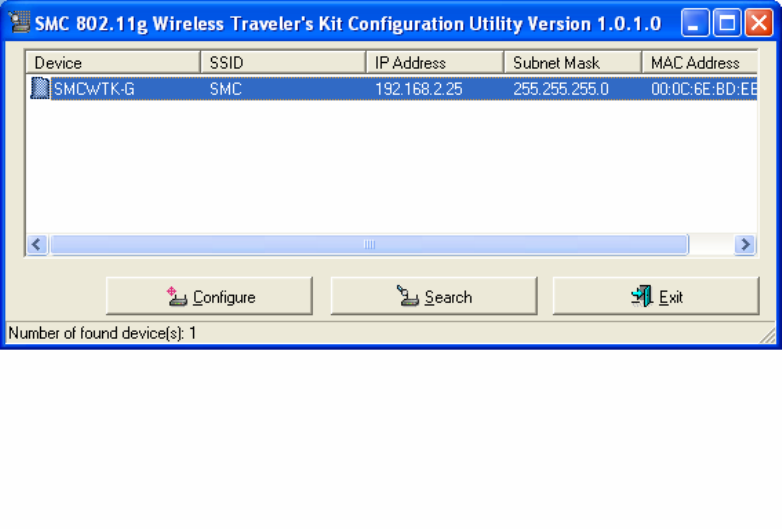
Task: Click the Search button
Action: 434,296
